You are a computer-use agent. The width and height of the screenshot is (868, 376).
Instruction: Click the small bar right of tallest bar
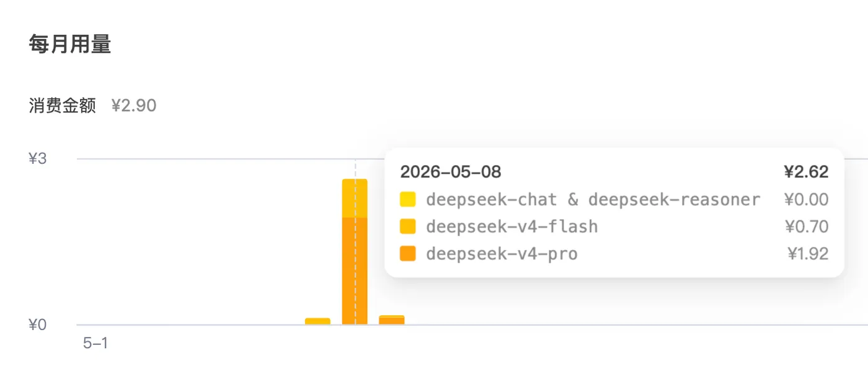coord(392,320)
